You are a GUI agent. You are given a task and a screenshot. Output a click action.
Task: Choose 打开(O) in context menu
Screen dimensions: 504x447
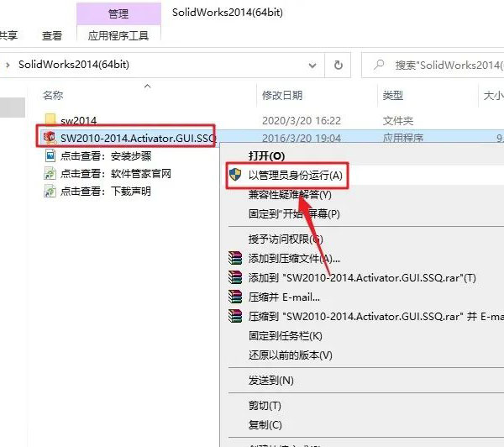point(266,156)
